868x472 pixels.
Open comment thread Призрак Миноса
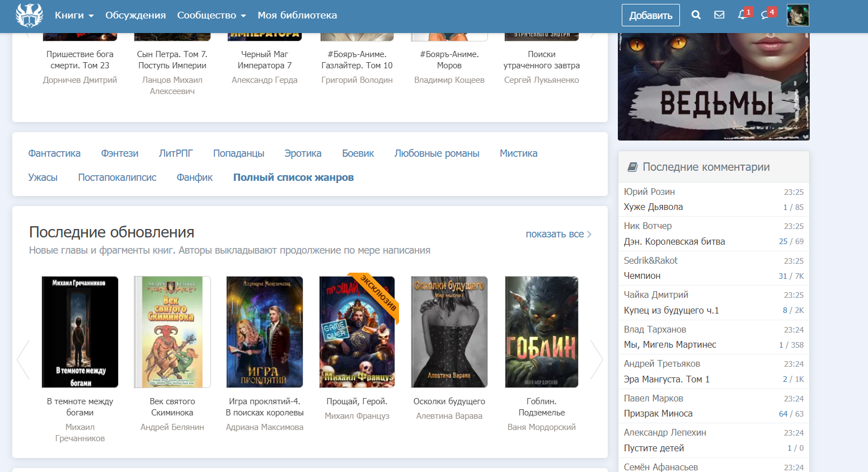click(x=658, y=414)
